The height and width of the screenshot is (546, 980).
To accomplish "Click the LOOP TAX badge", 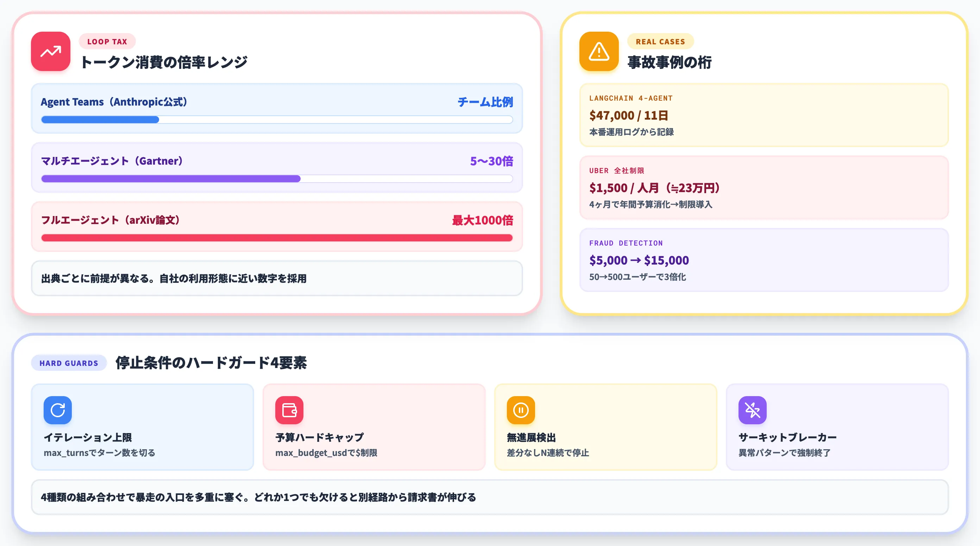I will pyautogui.click(x=107, y=42).
